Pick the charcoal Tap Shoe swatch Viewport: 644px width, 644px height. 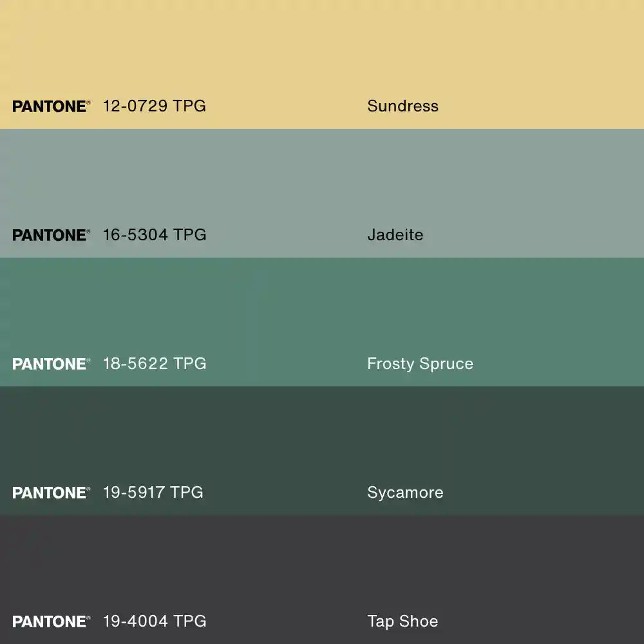[x=322, y=567]
